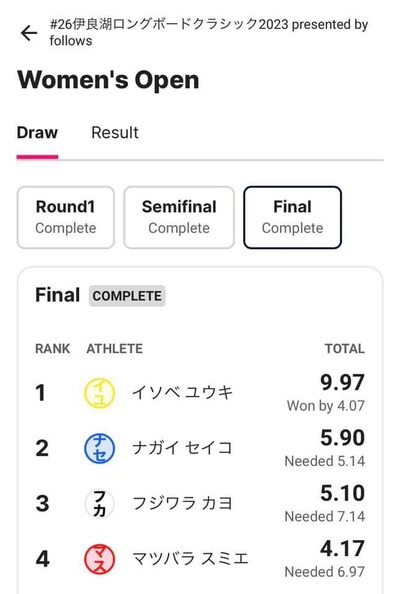Select the white フカ athlete avatar
The image size is (400, 594).
tap(99, 503)
